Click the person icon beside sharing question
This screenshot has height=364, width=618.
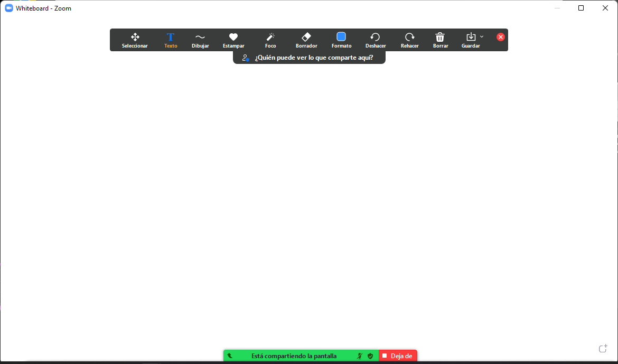click(x=246, y=58)
